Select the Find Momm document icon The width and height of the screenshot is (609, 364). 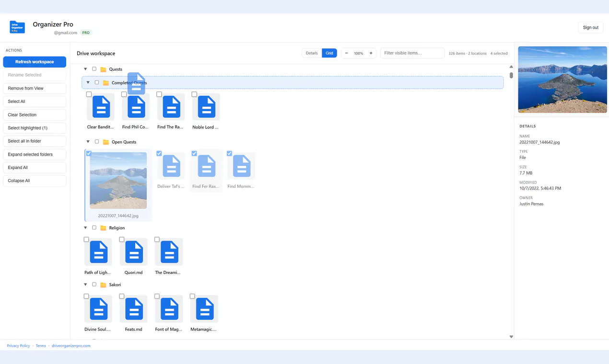[242, 166]
